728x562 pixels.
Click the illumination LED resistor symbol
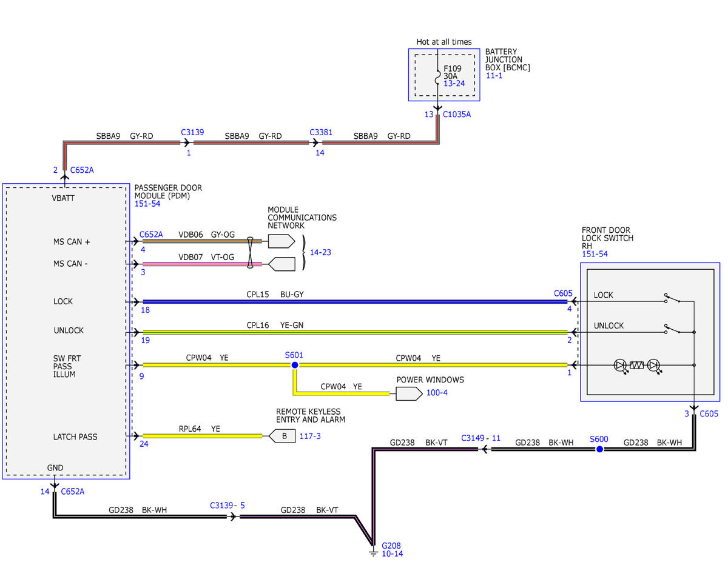637,365
